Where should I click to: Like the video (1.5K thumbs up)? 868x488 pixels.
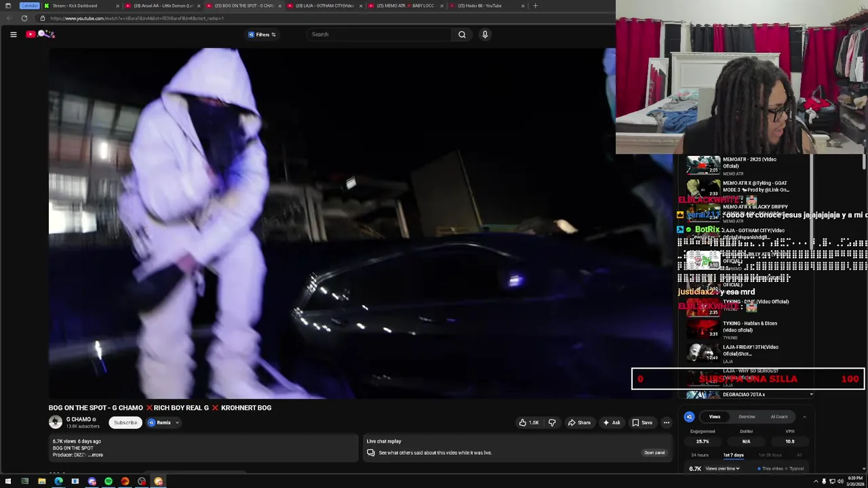tap(529, 422)
